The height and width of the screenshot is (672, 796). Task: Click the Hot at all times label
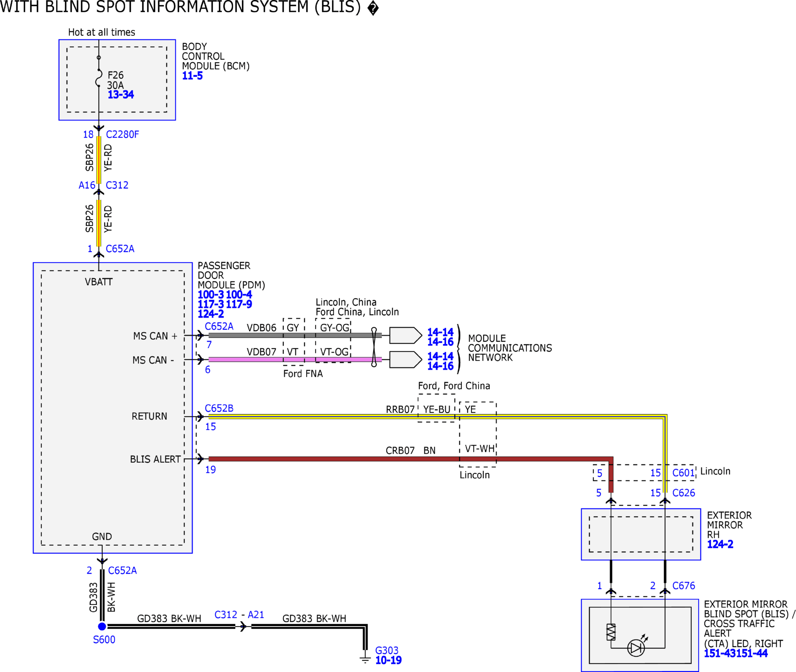coord(102,33)
